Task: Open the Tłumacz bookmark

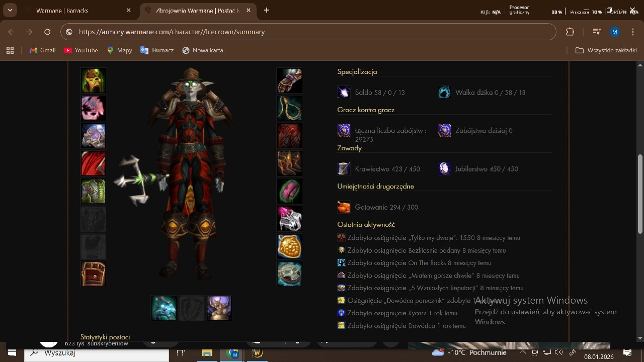Action: coord(157,50)
